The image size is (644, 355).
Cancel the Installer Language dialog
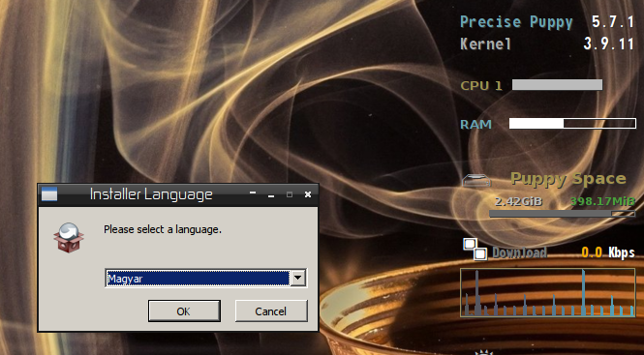point(271,311)
